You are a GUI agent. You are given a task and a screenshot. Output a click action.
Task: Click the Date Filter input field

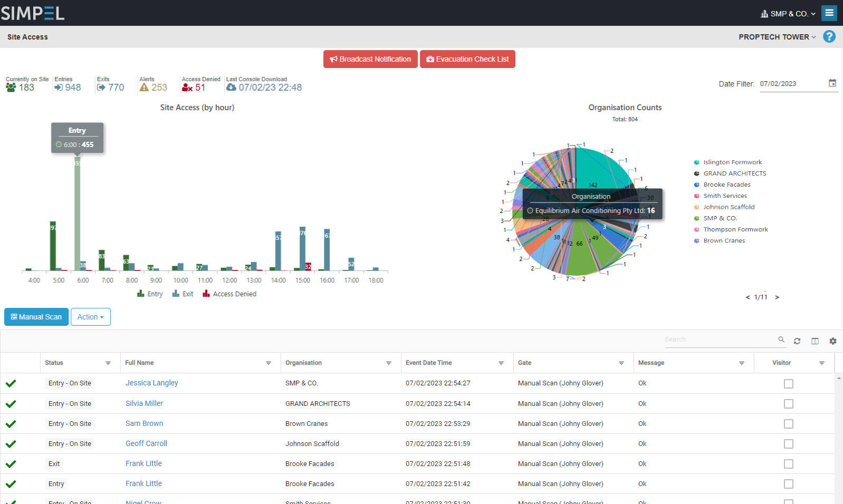793,83
